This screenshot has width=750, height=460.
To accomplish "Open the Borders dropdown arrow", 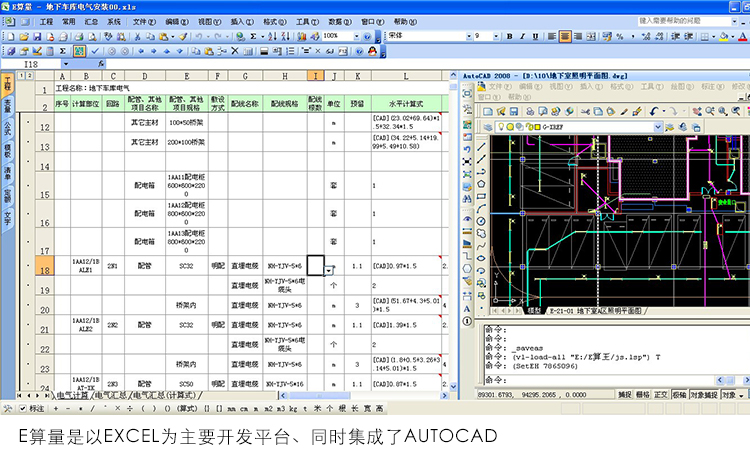I will coord(713,36).
